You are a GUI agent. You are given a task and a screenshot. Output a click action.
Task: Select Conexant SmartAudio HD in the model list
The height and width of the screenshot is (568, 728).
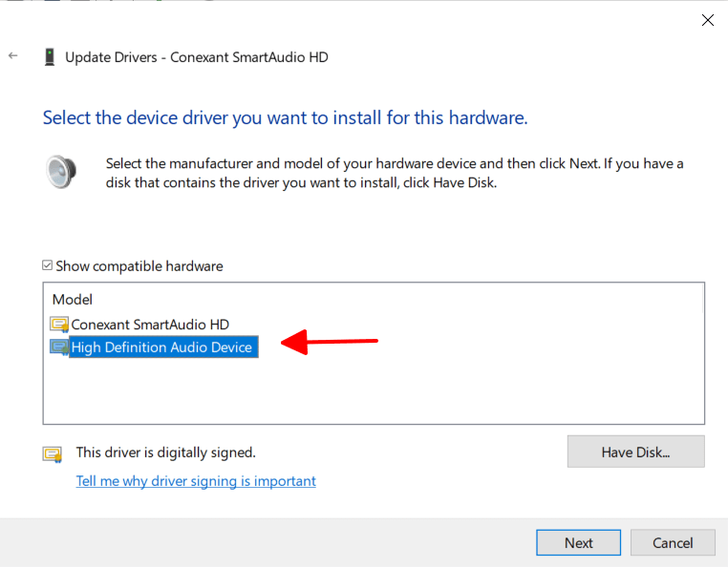pos(150,325)
